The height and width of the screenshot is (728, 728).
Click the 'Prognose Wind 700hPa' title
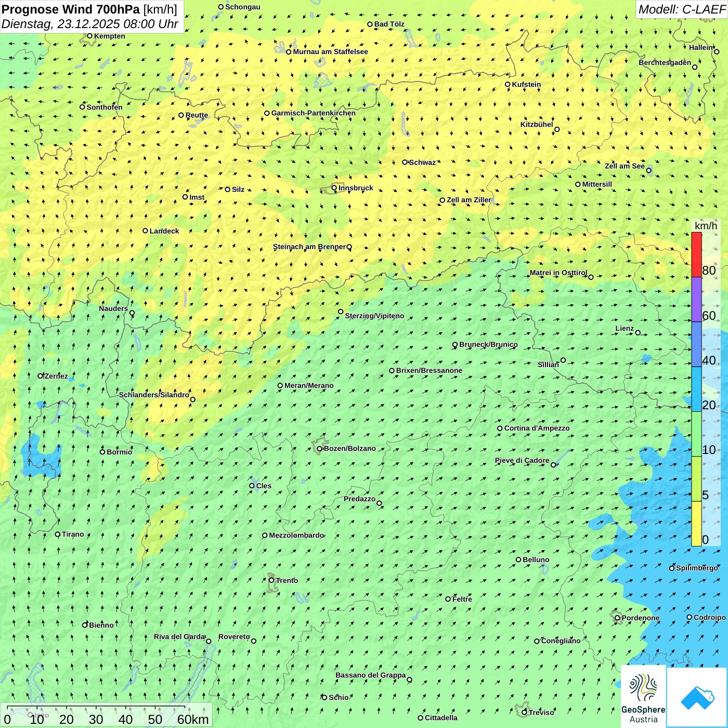pyautogui.click(x=71, y=9)
